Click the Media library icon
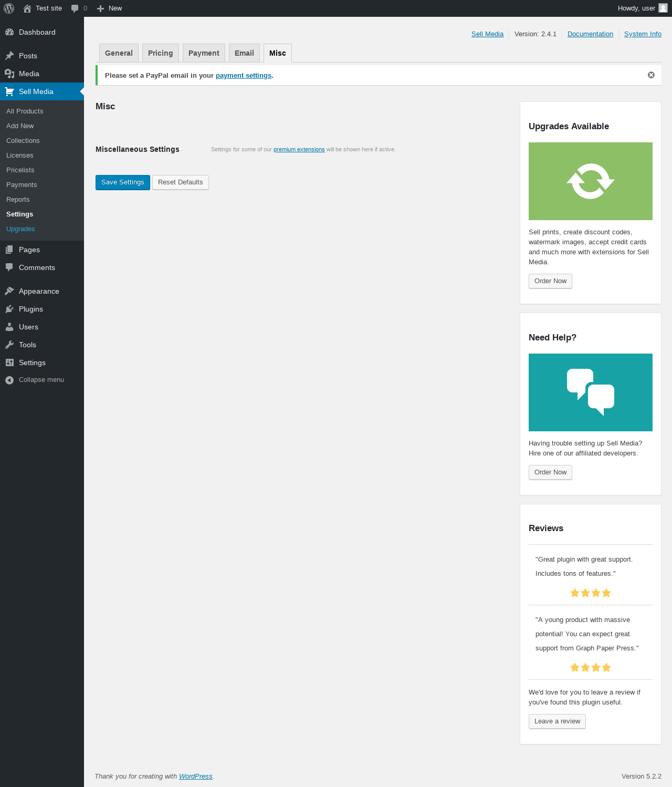 point(9,74)
